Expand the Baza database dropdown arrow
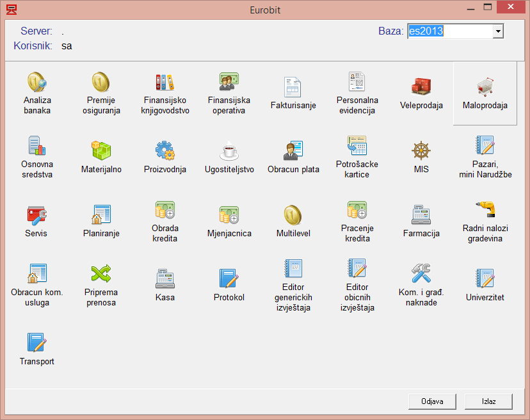The width and height of the screenshot is (530, 420). 498,31
